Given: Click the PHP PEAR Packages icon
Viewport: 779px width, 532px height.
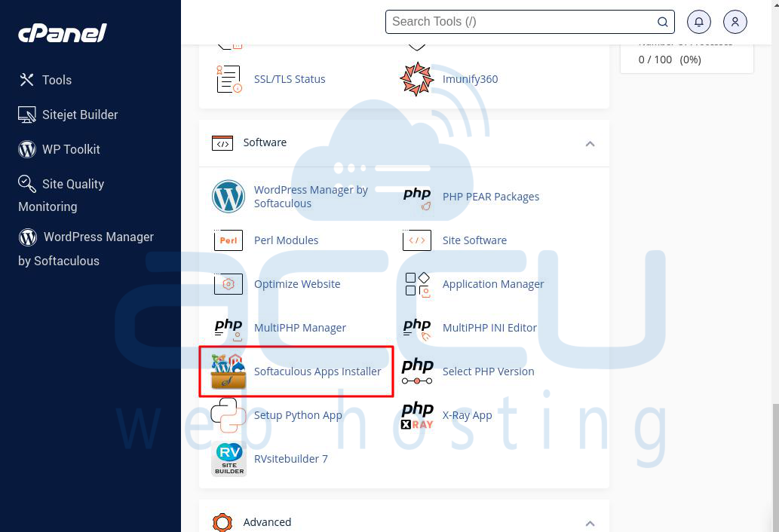Looking at the screenshot, I should tap(417, 197).
